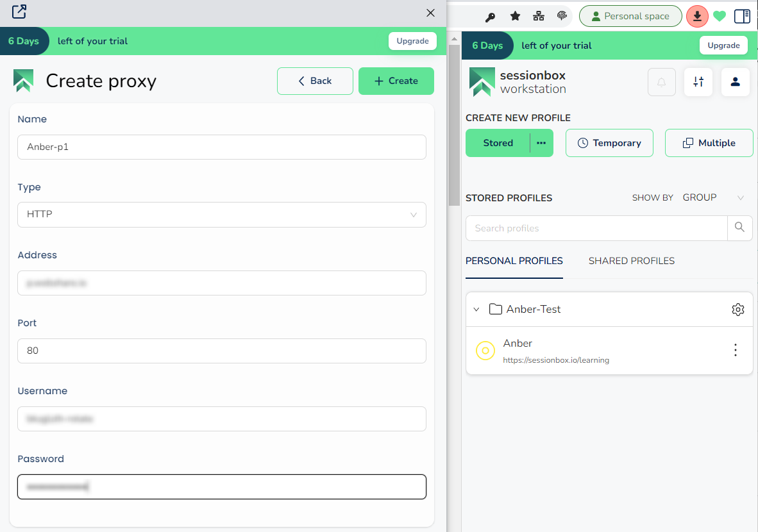
Task: Click the red download icon
Action: (x=697, y=17)
